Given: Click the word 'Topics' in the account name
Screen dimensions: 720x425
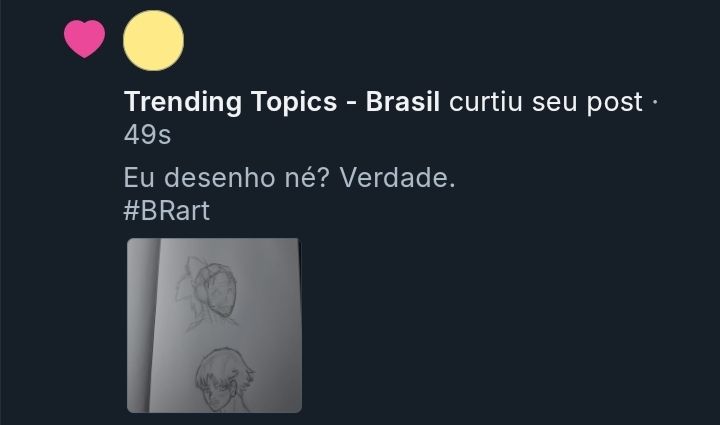Looking at the screenshot, I should [294, 101].
